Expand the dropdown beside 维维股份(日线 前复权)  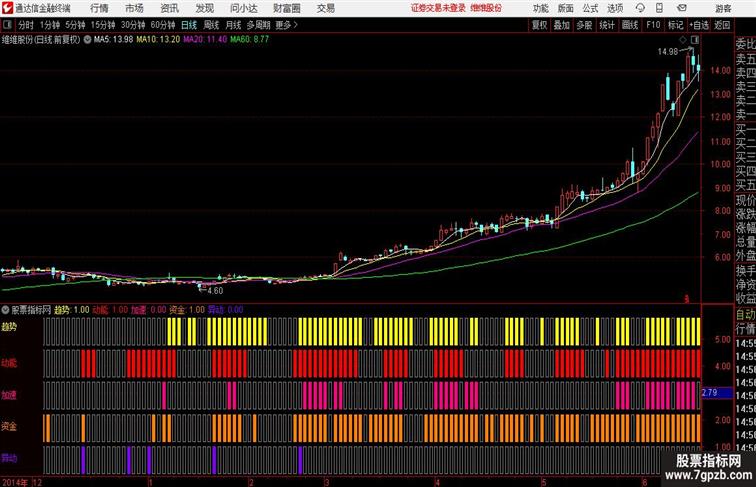[x=87, y=40]
